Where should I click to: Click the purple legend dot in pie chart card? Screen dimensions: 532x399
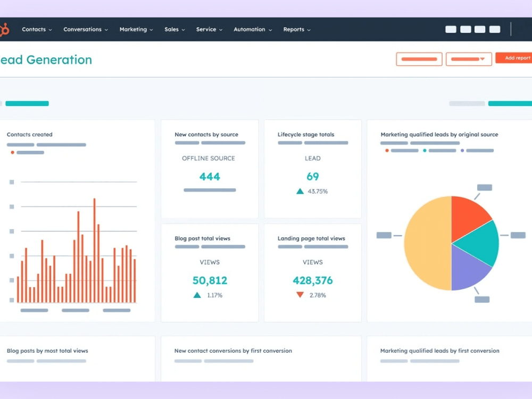coord(462,151)
